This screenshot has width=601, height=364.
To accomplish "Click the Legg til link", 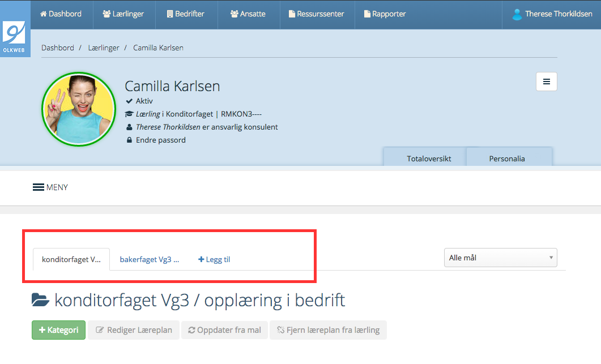I will pos(214,260).
